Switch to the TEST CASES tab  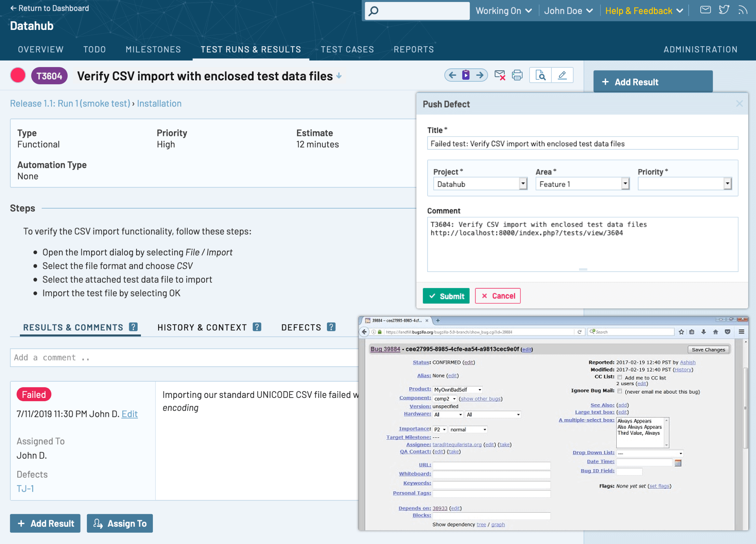347,49
